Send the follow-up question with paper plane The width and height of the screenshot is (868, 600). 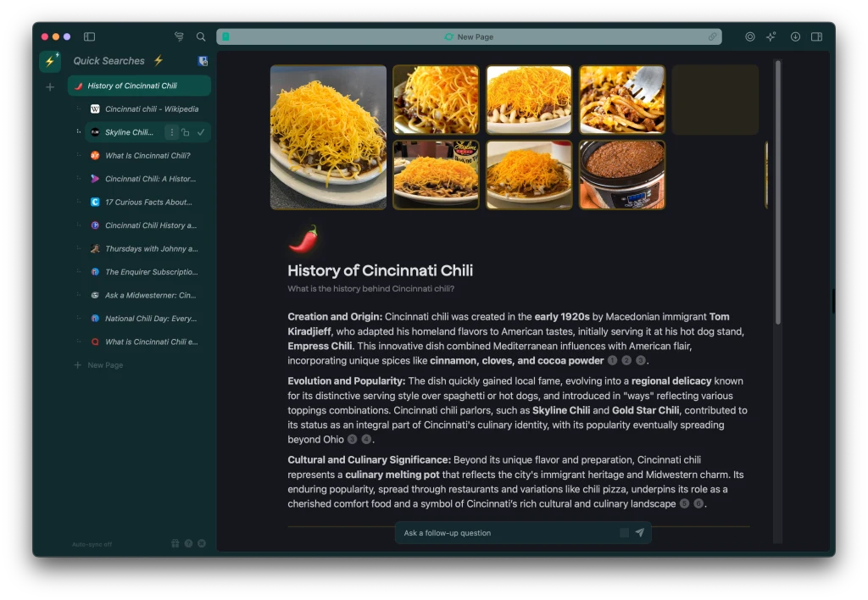[639, 533]
